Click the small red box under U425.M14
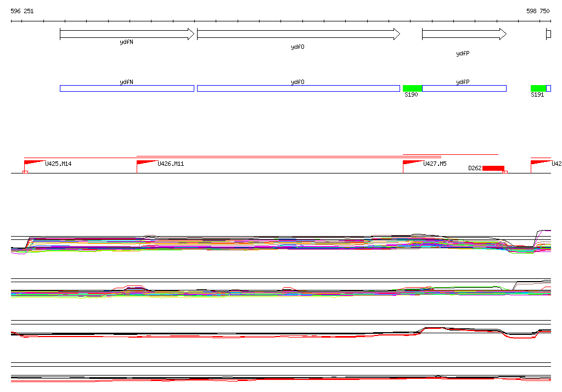 [25, 172]
